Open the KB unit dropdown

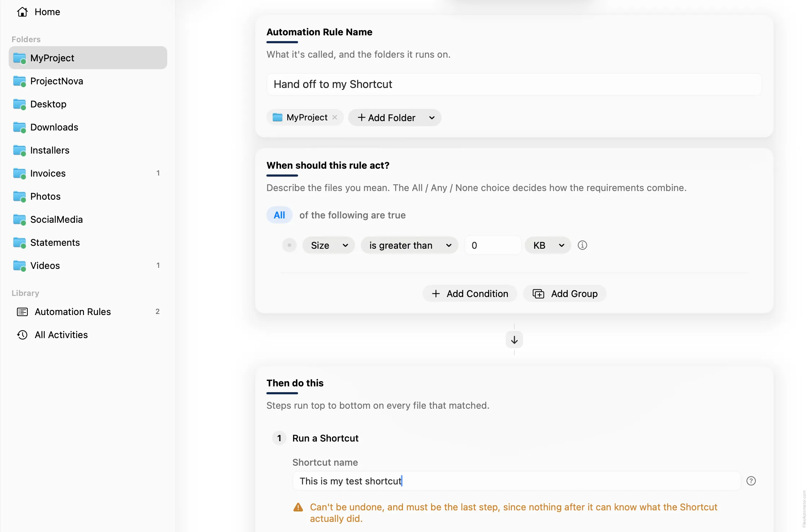tap(548, 245)
